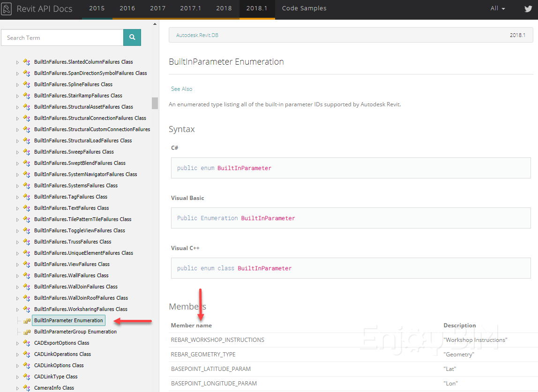Open the Code Samples tab
Viewport: 538px width, 392px height.
(x=304, y=8)
